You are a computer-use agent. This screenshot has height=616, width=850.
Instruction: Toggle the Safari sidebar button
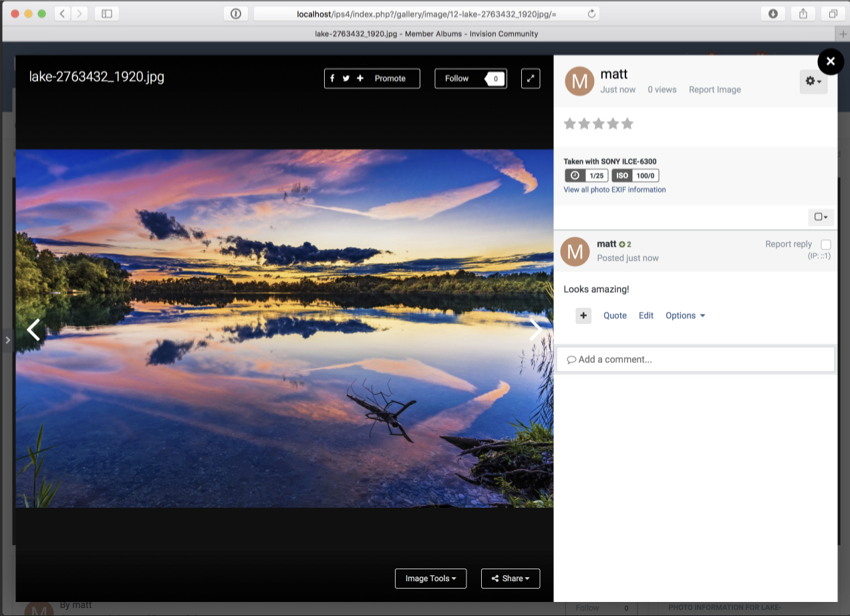coord(107,13)
